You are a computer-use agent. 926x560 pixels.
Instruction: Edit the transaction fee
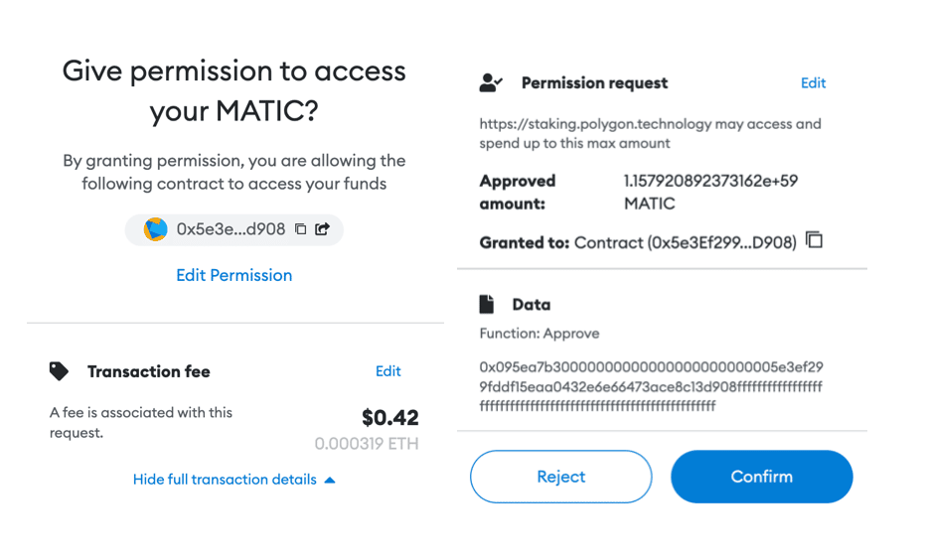pyautogui.click(x=388, y=371)
